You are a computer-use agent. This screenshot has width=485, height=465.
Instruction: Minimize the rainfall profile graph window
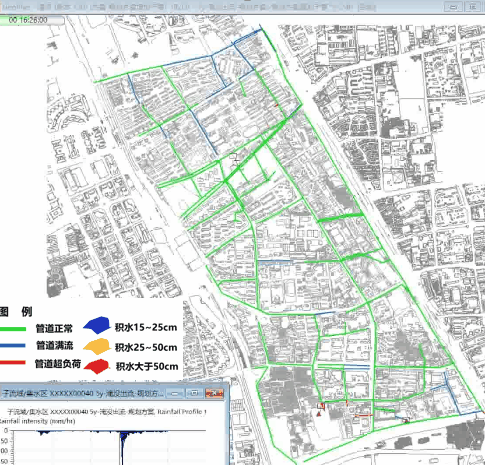(x=175, y=393)
